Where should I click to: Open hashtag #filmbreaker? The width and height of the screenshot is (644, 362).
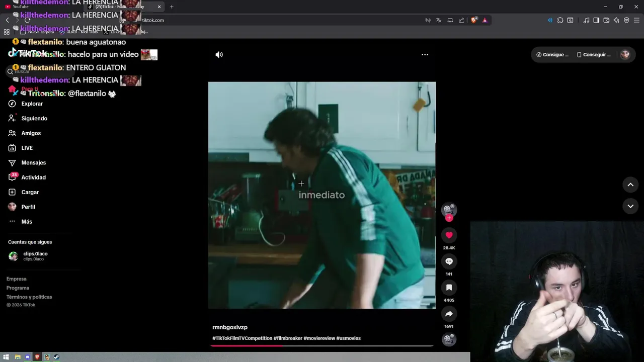point(288,338)
